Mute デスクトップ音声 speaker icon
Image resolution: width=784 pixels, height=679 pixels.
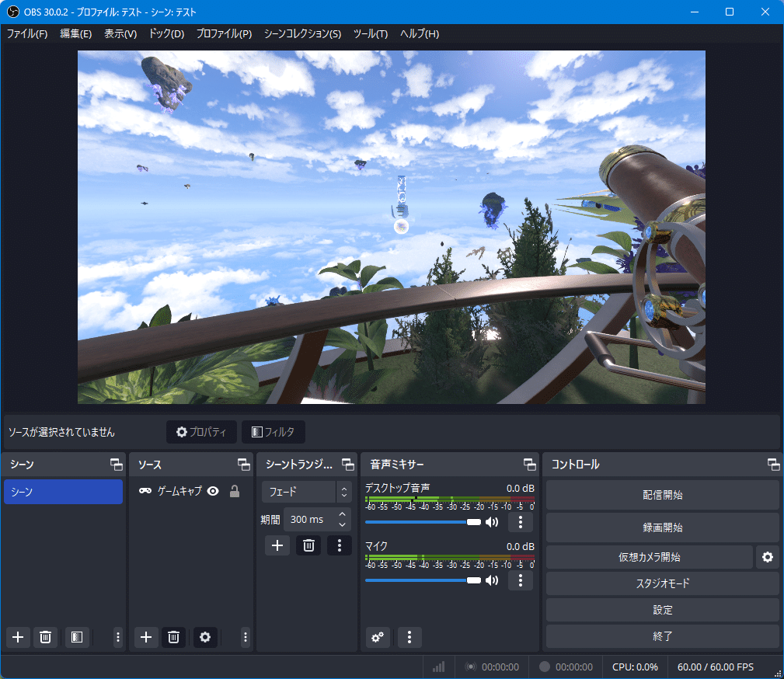[492, 522]
